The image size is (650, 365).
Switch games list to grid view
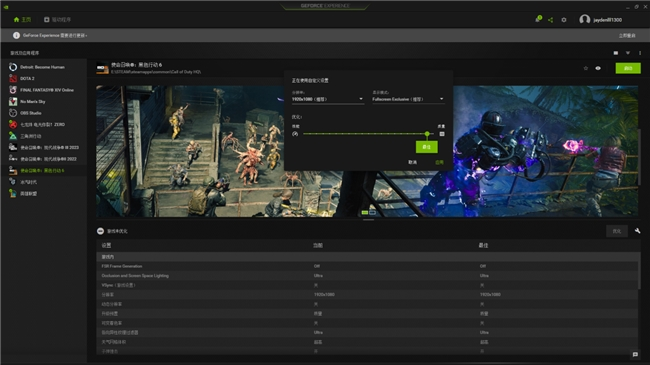(x=616, y=53)
